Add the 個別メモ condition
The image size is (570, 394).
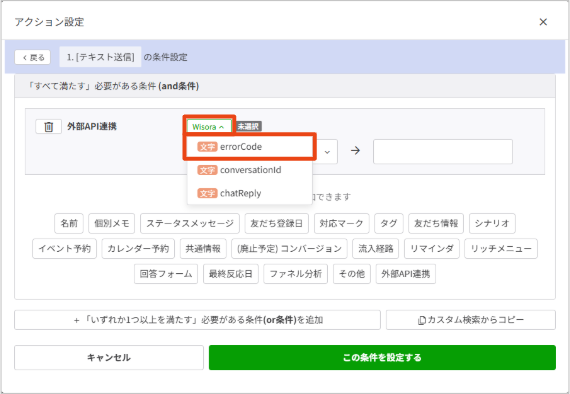pyautogui.click(x=112, y=223)
